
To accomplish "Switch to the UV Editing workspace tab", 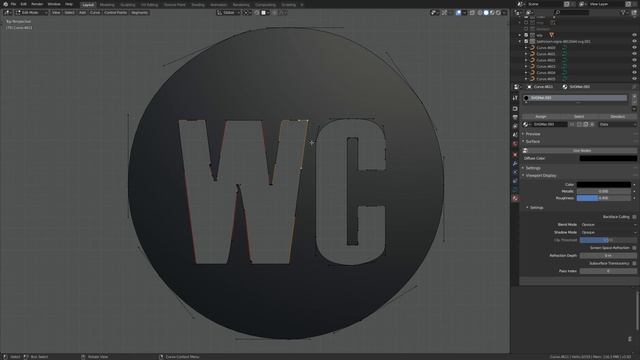I will pyautogui.click(x=149, y=5).
